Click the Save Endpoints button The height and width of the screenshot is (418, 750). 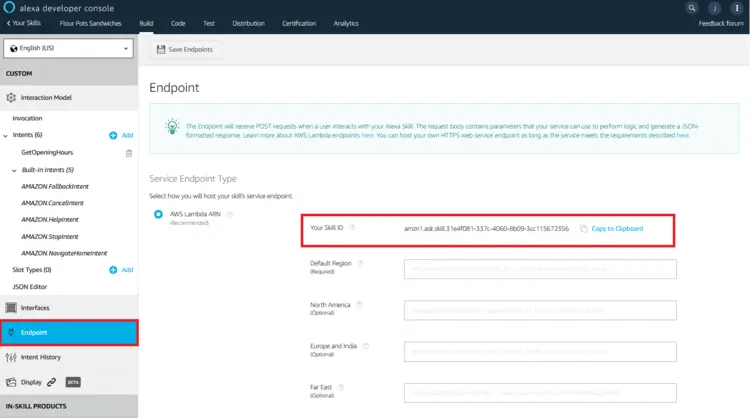pos(185,49)
